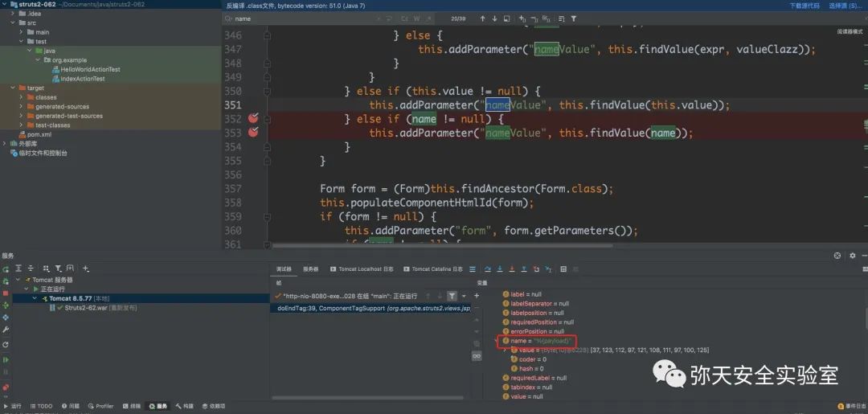Collapse the target folder

click(13, 88)
